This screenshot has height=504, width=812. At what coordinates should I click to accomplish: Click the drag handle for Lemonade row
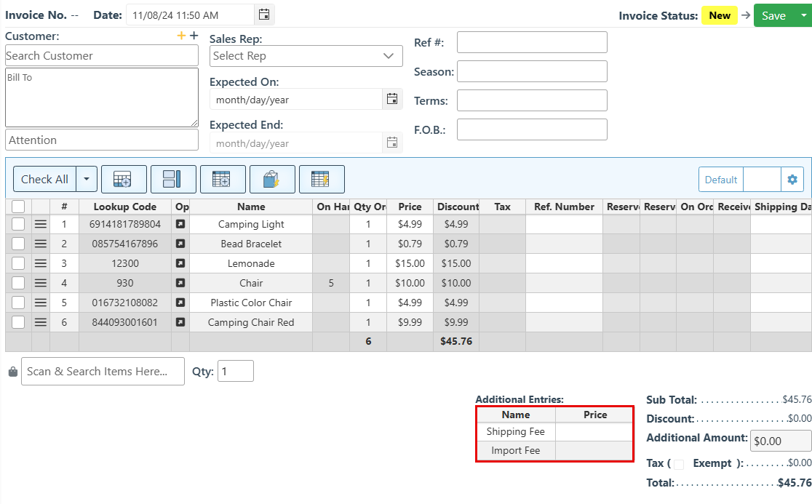click(41, 263)
